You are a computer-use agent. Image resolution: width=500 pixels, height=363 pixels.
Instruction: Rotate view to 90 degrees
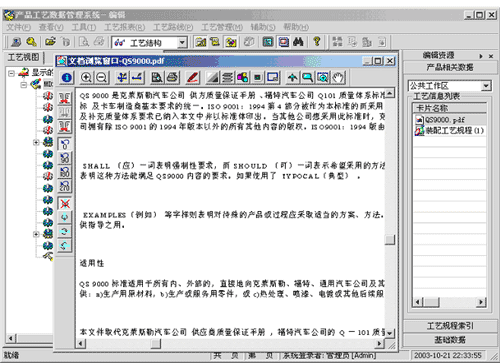coord(65,158)
